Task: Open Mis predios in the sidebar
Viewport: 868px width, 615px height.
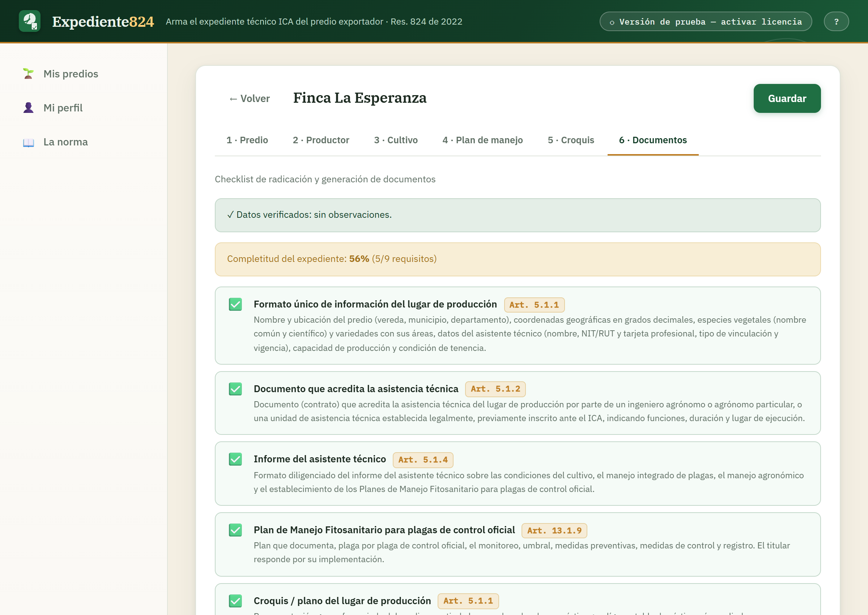Action: click(x=71, y=73)
